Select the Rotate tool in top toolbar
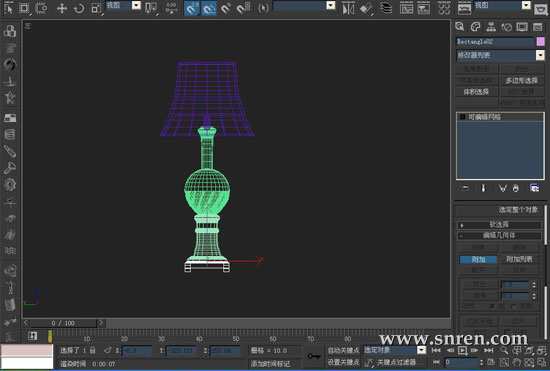The width and height of the screenshot is (550, 371). pos(79,8)
